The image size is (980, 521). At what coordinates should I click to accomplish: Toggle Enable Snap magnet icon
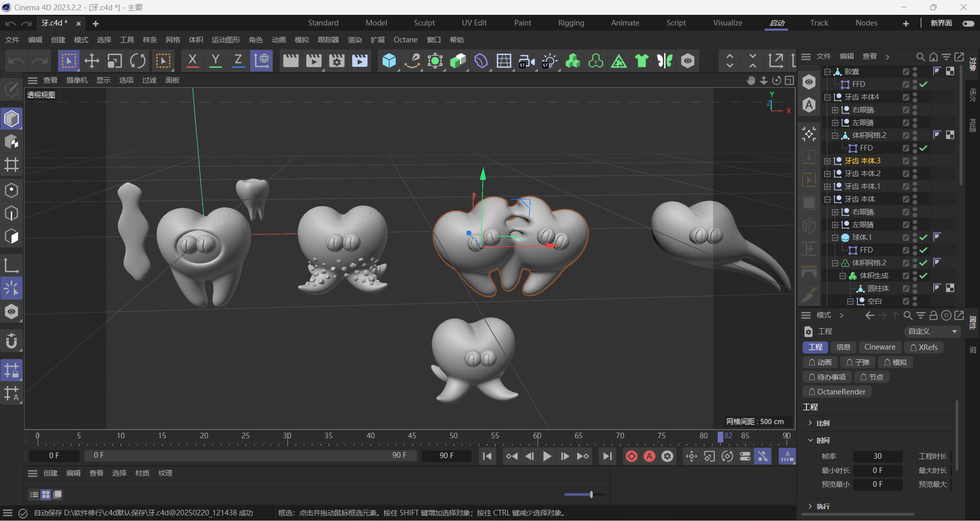(x=11, y=341)
